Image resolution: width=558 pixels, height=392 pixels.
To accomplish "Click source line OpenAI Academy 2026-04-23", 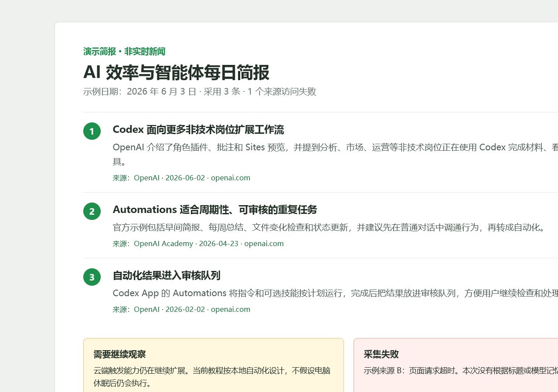I will click(x=198, y=243).
